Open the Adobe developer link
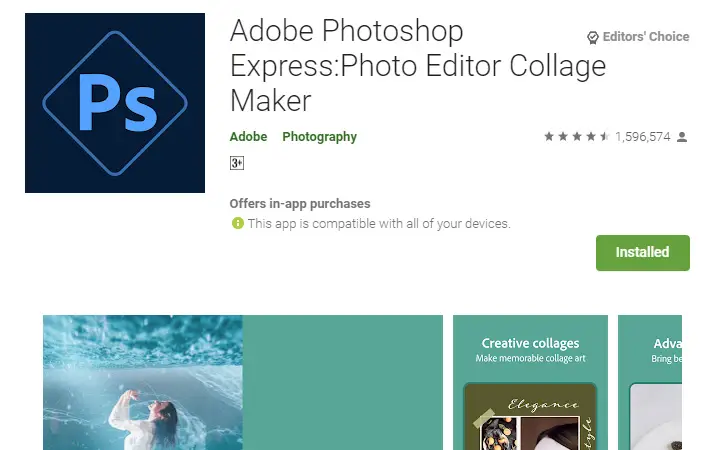This screenshot has height=450, width=720. pyautogui.click(x=248, y=137)
